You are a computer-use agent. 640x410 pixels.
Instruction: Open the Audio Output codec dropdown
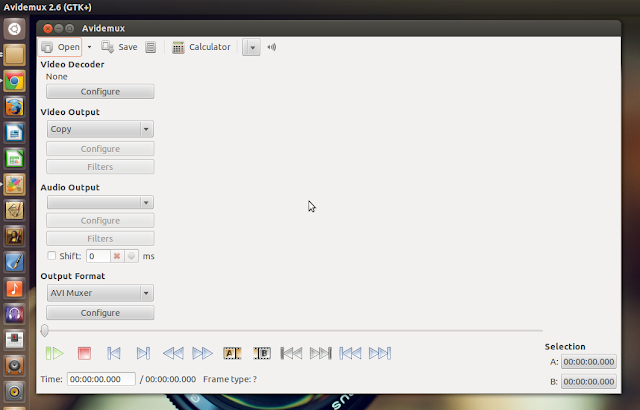pos(100,202)
